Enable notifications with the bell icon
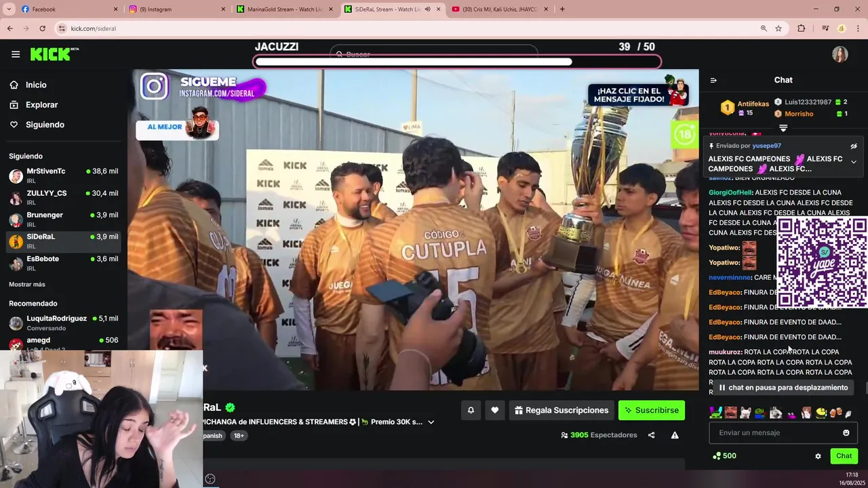 (x=471, y=410)
